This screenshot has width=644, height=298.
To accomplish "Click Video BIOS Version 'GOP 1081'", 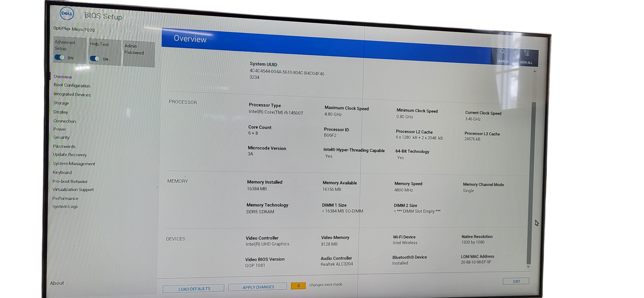I will point(255,265).
